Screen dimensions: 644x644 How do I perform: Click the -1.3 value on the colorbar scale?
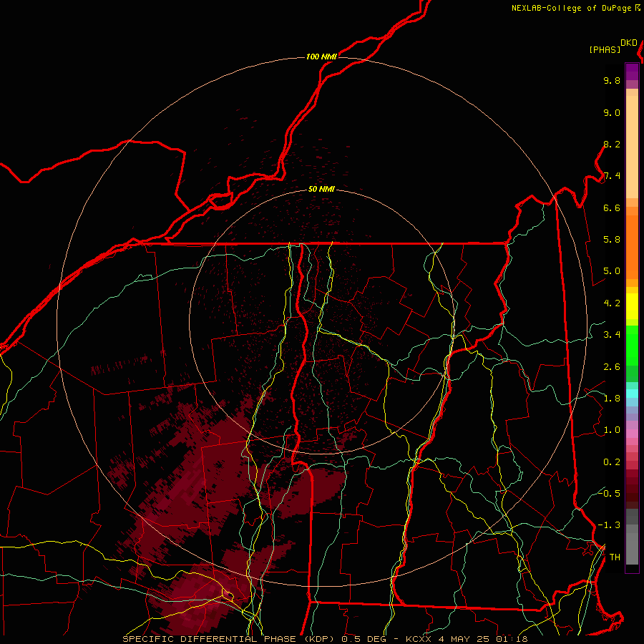pos(609,525)
